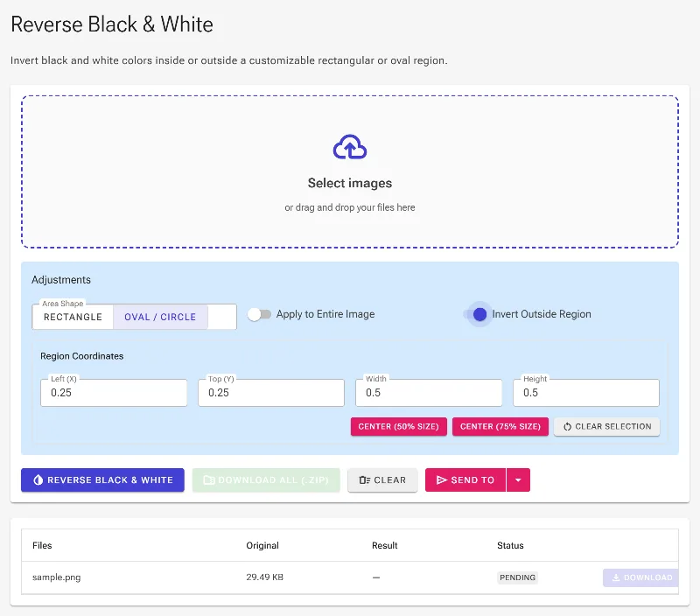Toggle Apply to Entire Image switch
This screenshot has width=700, height=616.
[x=259, y=314]
